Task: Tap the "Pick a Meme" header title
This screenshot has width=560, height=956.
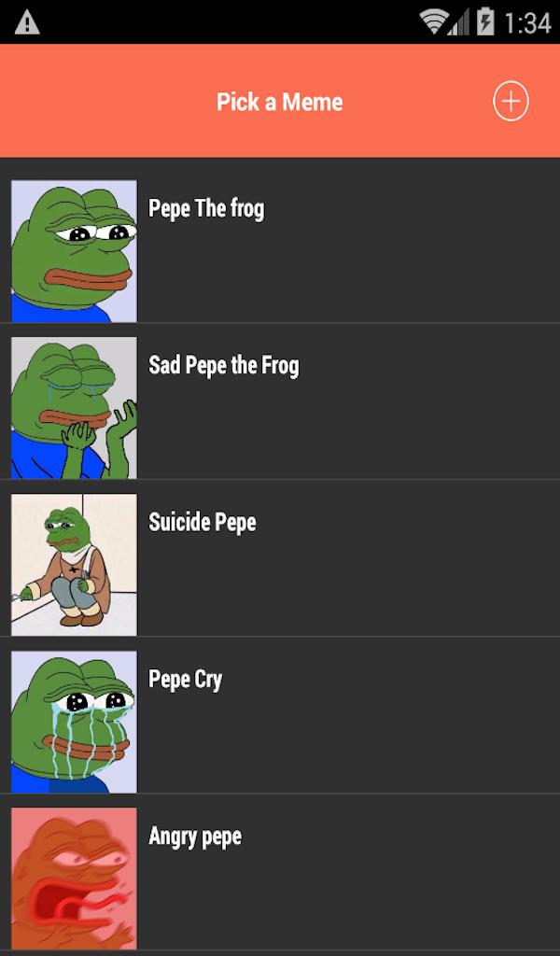Action: 280,102
